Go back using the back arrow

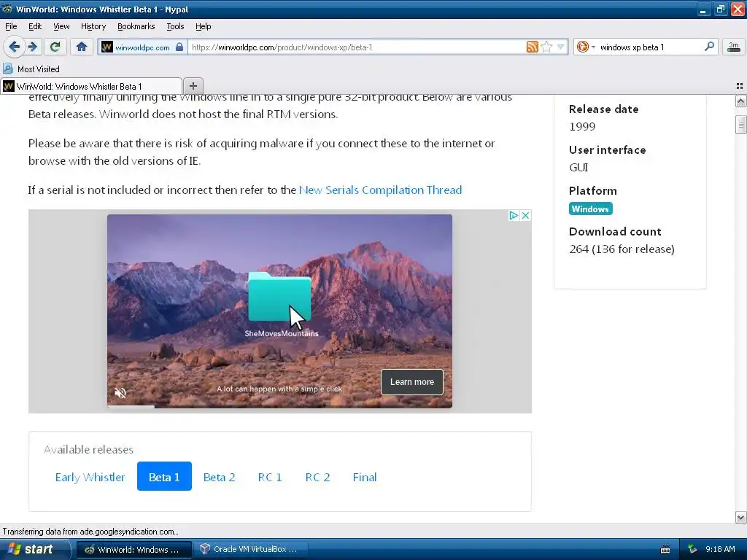coord(14,47)
